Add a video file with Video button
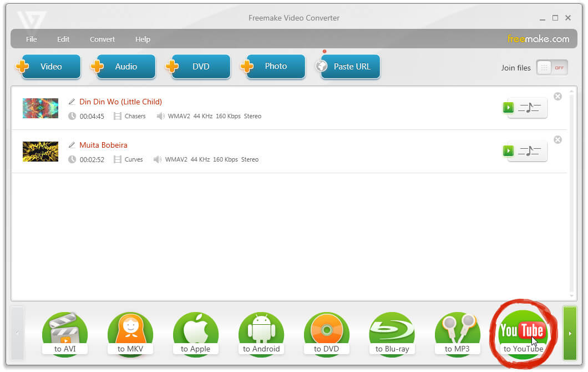The image size is (588, 372). point(48,67)
